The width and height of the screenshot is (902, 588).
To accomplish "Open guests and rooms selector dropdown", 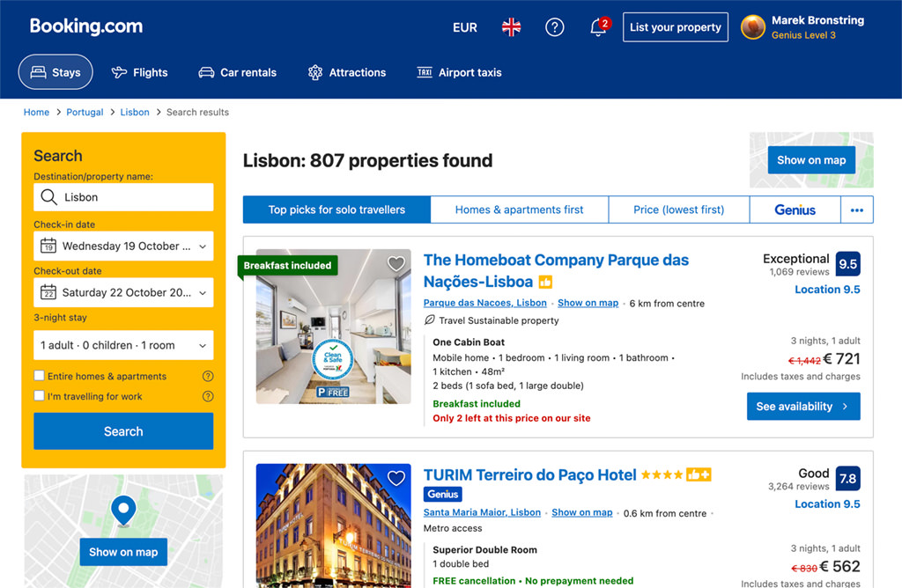I will tap(123, 345).
